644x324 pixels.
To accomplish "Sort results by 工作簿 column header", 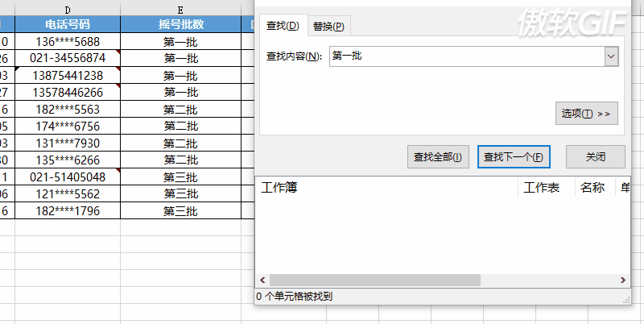I will 386,188.
